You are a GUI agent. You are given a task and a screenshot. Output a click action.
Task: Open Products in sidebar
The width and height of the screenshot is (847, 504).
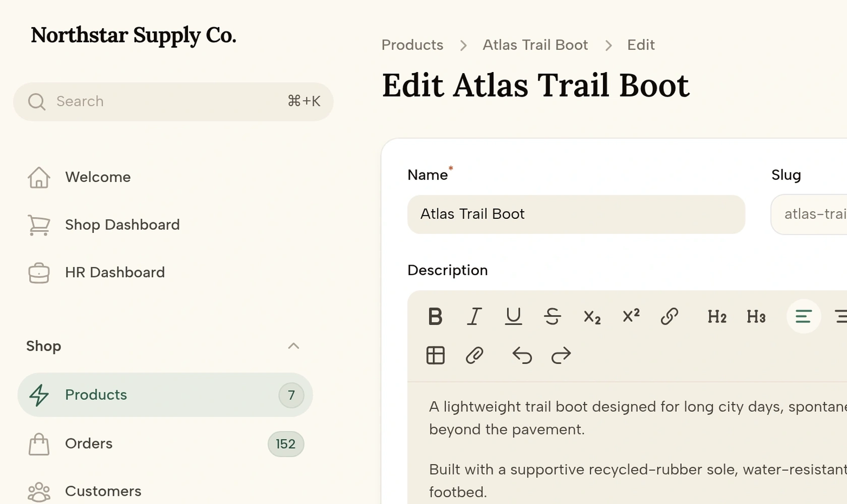[x=165, y=395]
